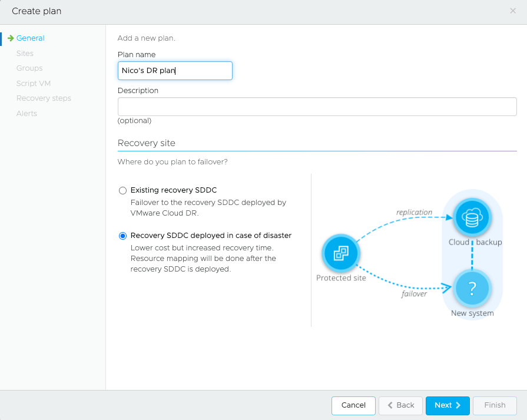Jump to the Recovery steps section
The image size is (527, 420).
click(44, 98)
